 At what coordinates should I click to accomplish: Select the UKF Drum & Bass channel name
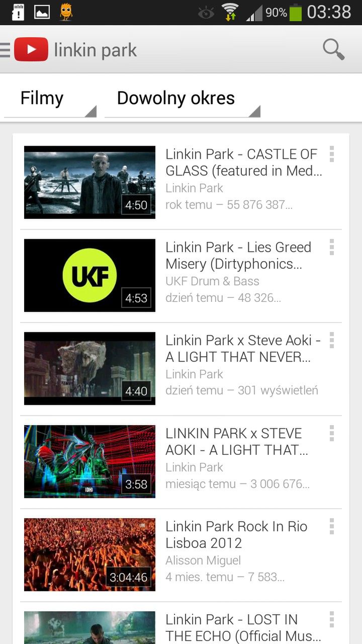[212, 281]
